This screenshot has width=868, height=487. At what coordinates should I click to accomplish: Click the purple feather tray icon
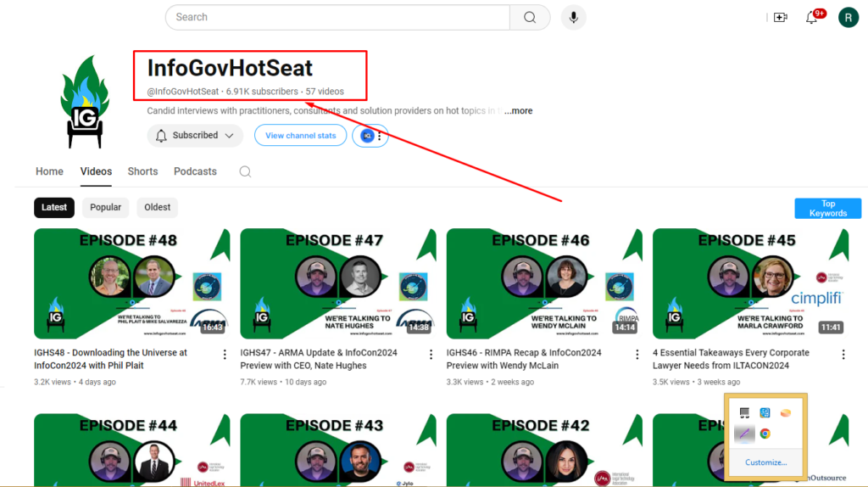pyautogui.click(x=744, y=434)
